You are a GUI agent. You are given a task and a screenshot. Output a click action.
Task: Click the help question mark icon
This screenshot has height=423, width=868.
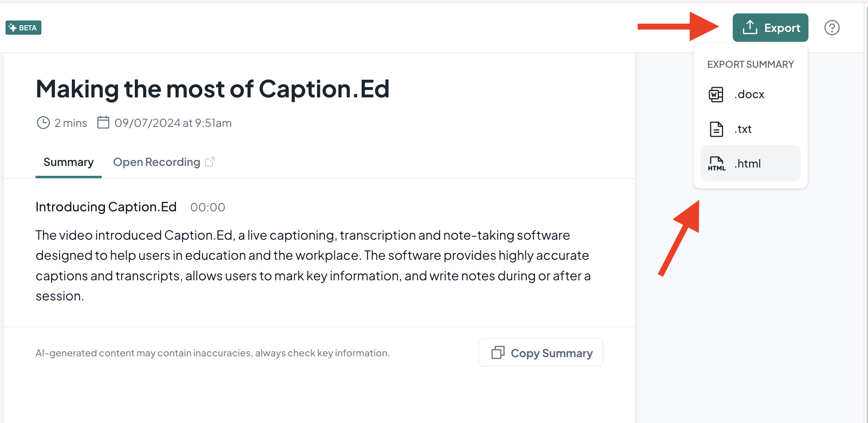click(832, 28)
